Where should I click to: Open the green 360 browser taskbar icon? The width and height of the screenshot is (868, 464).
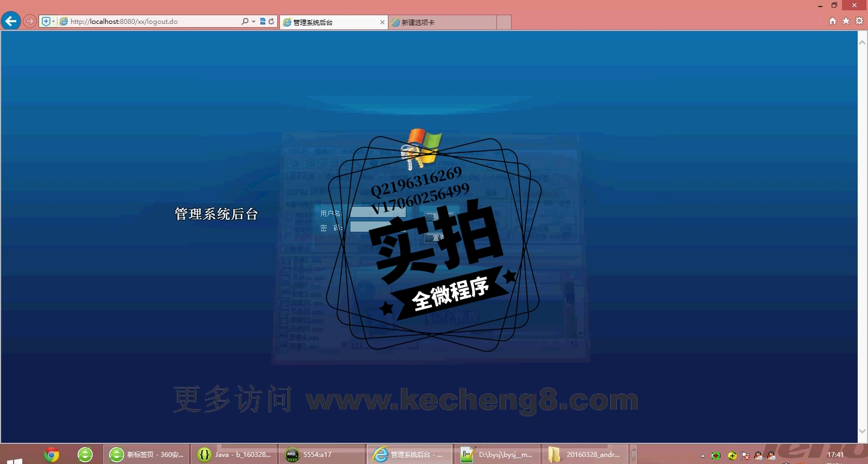[85, 454]
